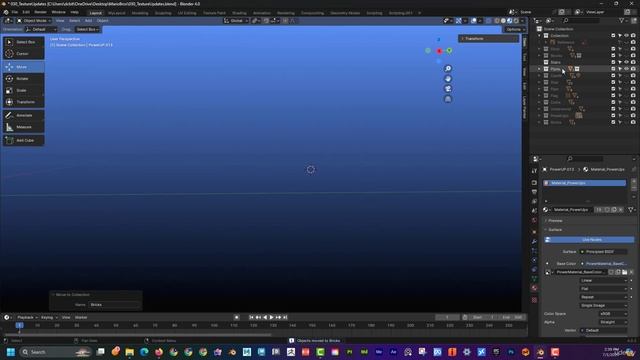Toggle camera view gizmo icon

[x=448, y=89]
